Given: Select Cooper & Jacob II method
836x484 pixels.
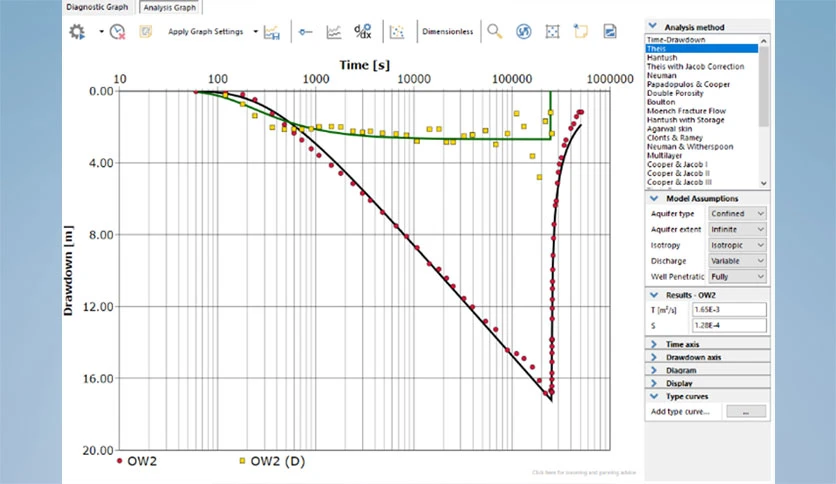Looking at the screenshot, I should pos(678,173).
